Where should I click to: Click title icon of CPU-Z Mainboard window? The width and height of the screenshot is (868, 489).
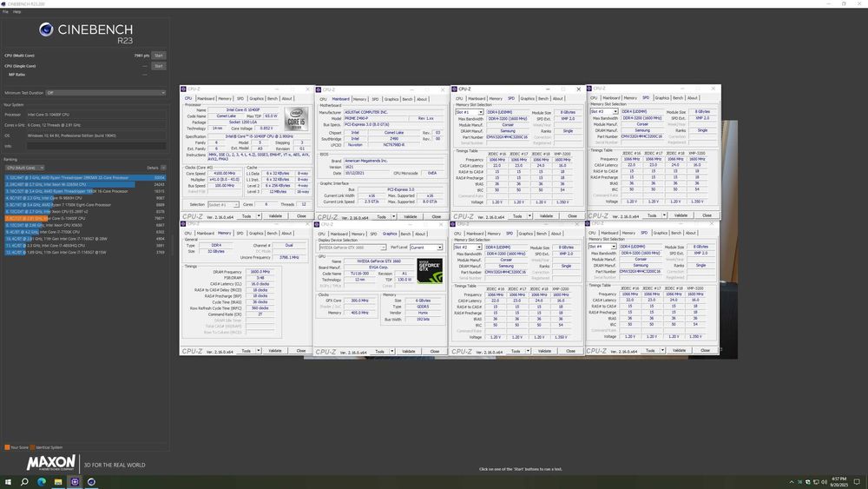[319, 89]
